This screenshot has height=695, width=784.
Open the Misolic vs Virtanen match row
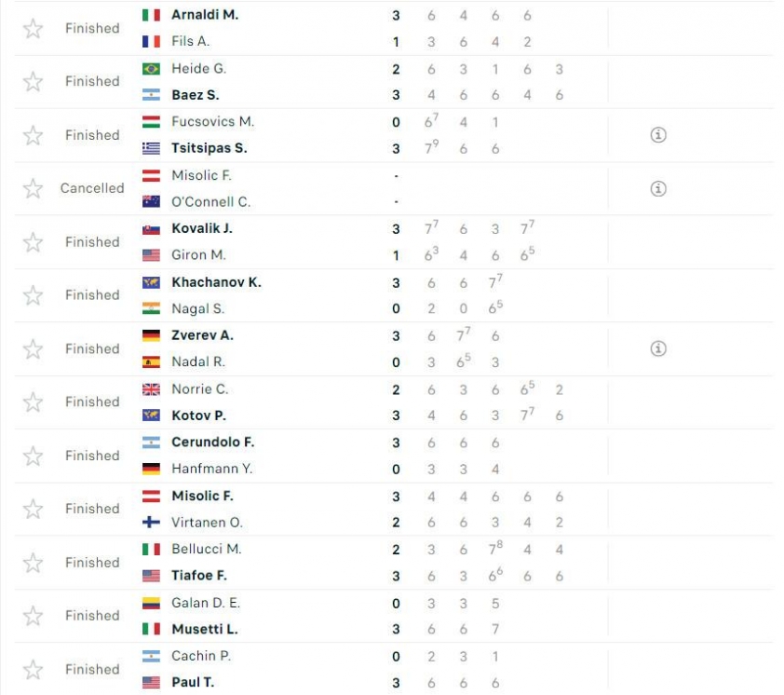[394, 509]
